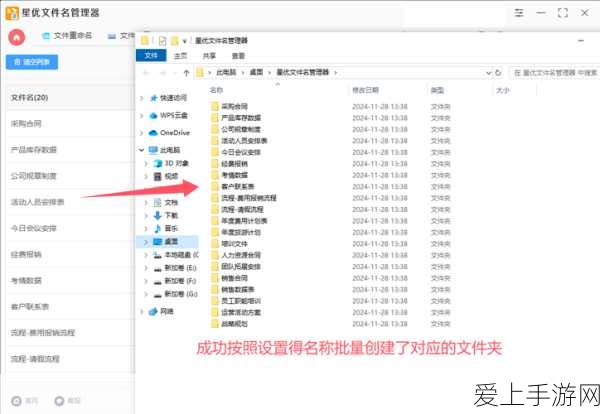
Task: Click the 战略规划 folder icon in Explorer
Action: (x=215, y=324)
